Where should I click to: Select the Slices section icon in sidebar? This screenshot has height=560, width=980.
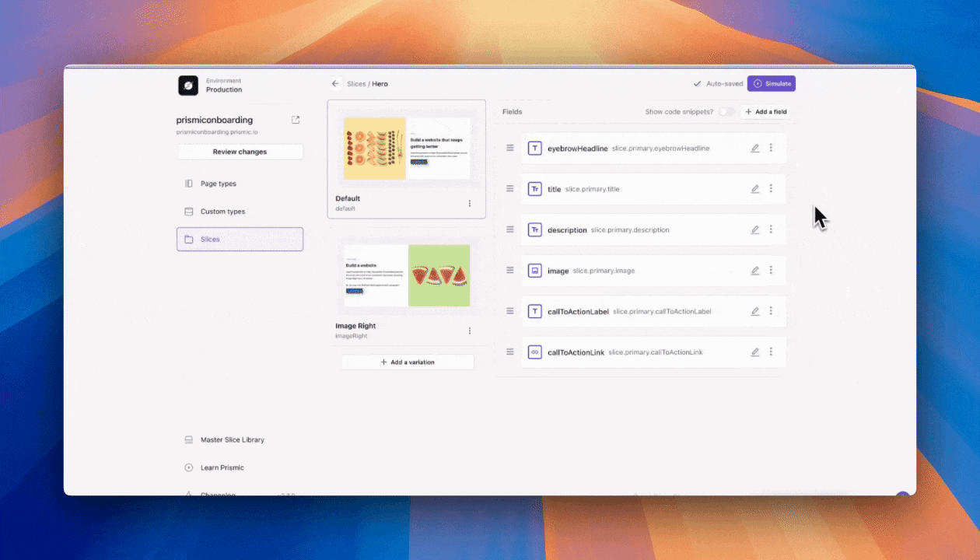pos(189,239)
